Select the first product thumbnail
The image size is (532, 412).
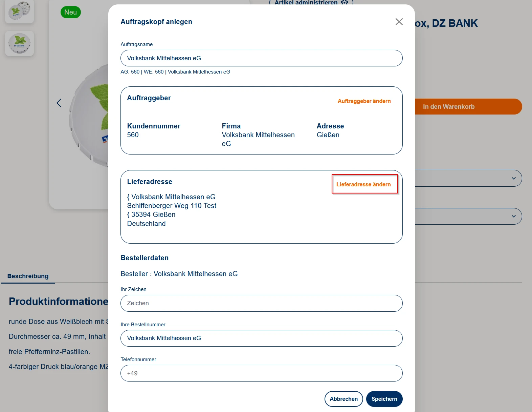(x=19, y=12)
